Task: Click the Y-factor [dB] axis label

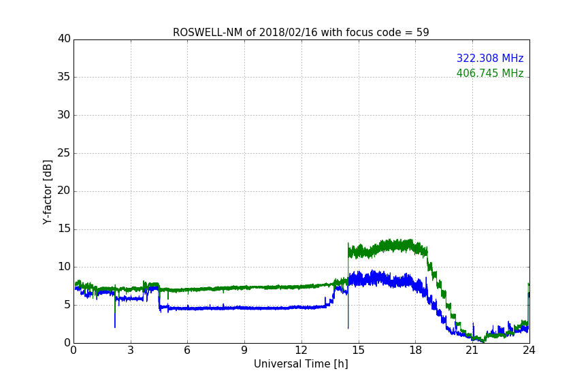Action: point(47,192)
